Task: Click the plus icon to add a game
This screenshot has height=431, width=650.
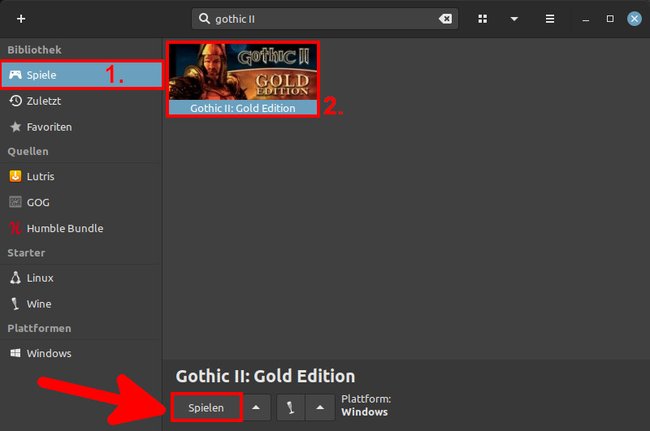Action: click(x=21, y=19)
